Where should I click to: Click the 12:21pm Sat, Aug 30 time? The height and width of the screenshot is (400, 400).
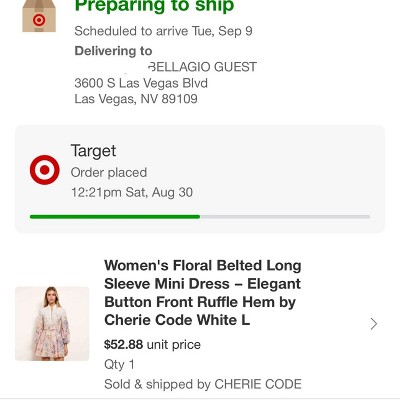[132, 192]
